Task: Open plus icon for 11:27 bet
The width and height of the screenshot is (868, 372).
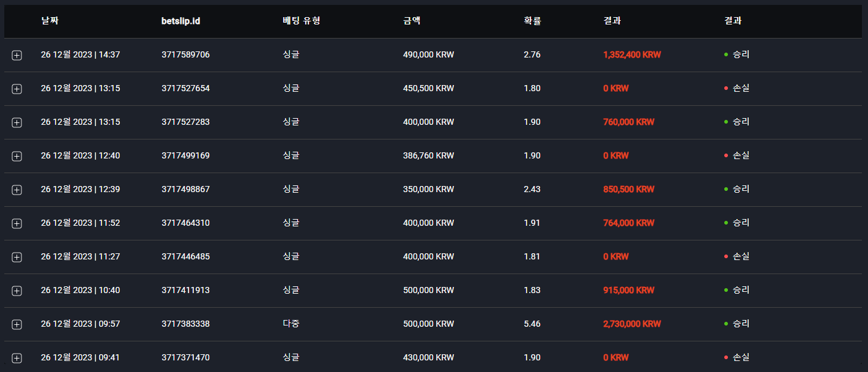Action: pos(17,257)
